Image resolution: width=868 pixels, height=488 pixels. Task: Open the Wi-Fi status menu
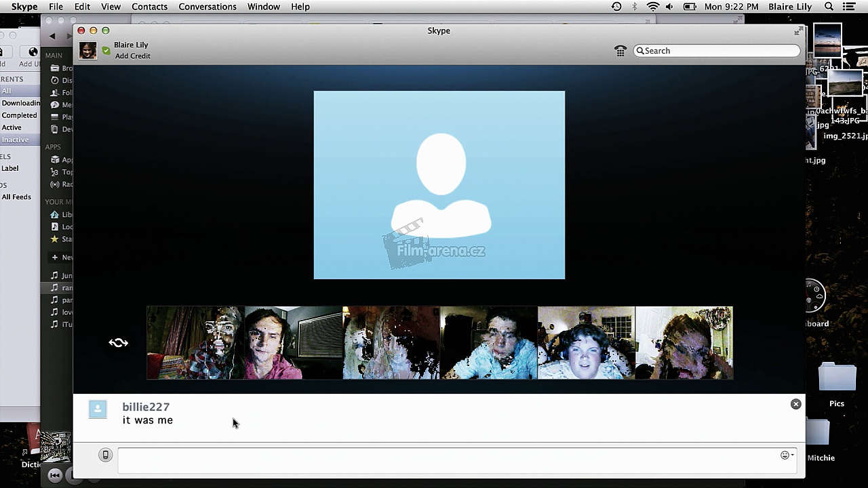[652, 7]
